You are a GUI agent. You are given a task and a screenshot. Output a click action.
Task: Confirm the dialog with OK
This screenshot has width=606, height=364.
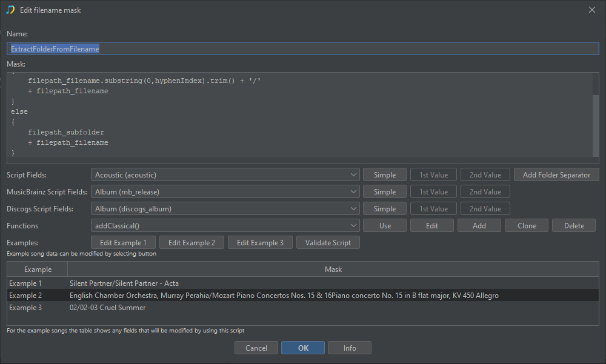(x=303, y=348)
